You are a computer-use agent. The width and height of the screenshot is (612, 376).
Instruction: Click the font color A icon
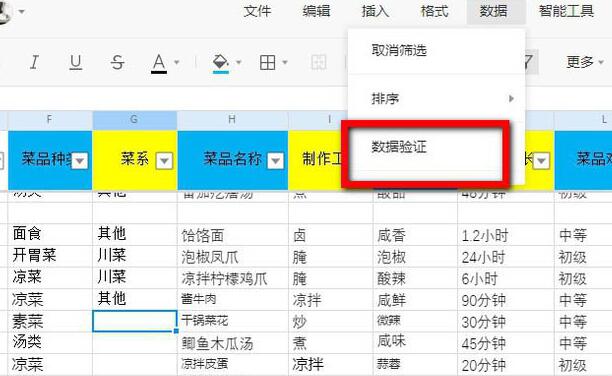tap(159, 63)
